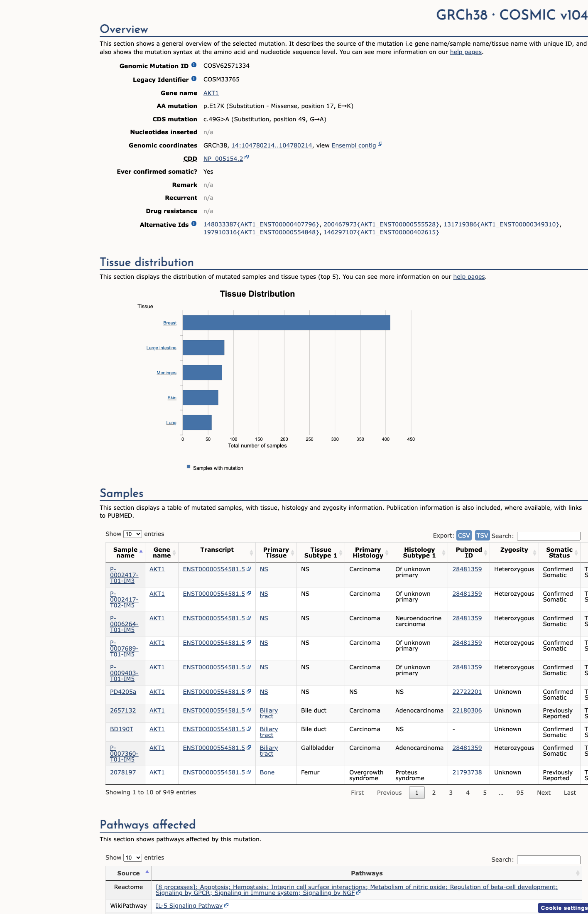Sort samples table by Histology Subtype 1

[419, 553]
